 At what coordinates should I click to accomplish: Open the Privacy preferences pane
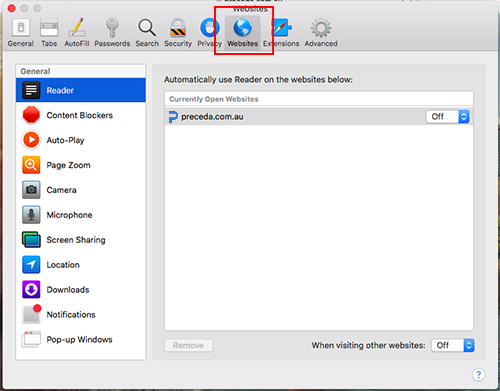pos(209,33)
